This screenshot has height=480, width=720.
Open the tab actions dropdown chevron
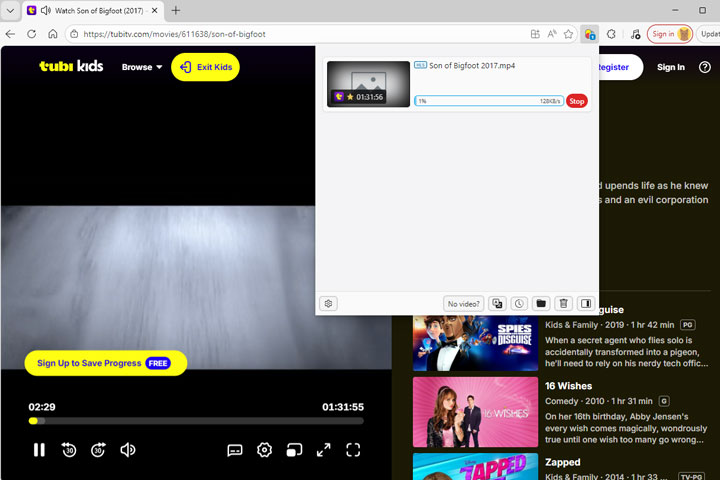[10, 10]
